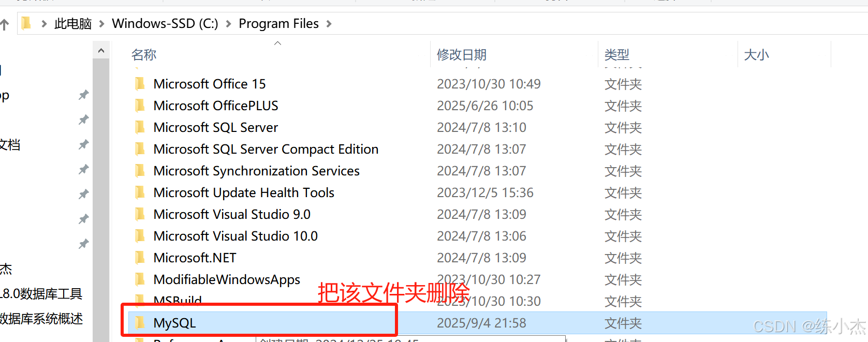
Task: Click Microsoft OfficePLUS folder icon
Action: [x=140, y=106]
